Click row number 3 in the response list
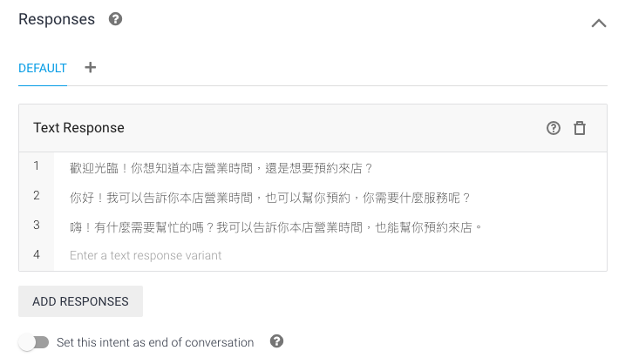Screen dimensions: 632x364 37,225
